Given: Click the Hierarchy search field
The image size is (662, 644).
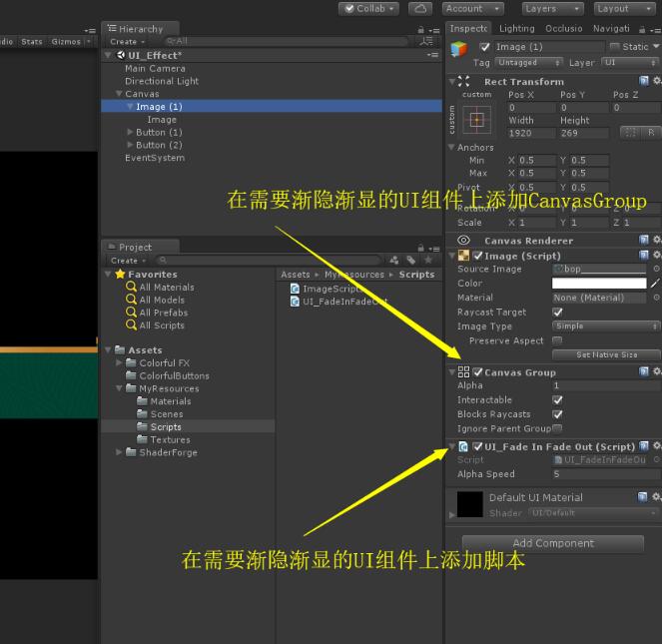Looking at the screenshot, I should [285, 41].
